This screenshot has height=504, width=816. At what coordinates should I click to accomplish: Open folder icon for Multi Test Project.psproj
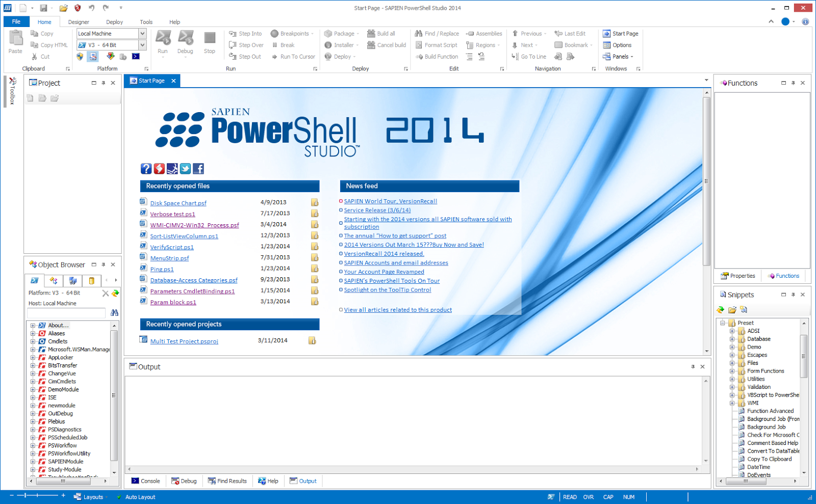pyautogui.click(x=312, y=340)
